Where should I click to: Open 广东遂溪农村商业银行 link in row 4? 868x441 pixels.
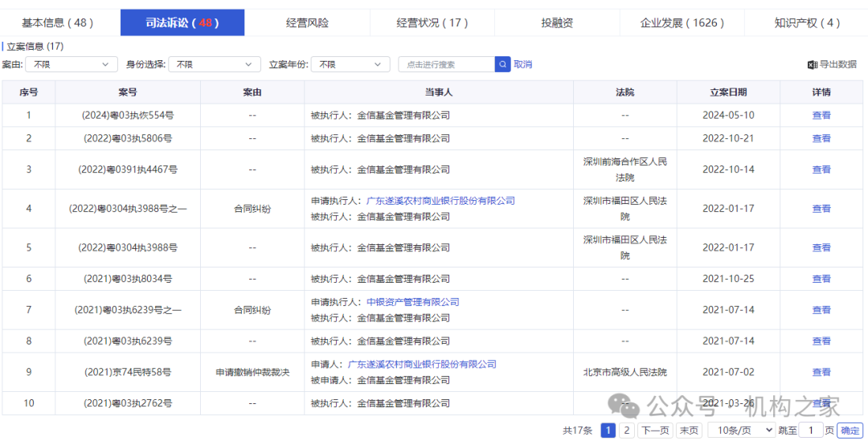pos(440,201)
